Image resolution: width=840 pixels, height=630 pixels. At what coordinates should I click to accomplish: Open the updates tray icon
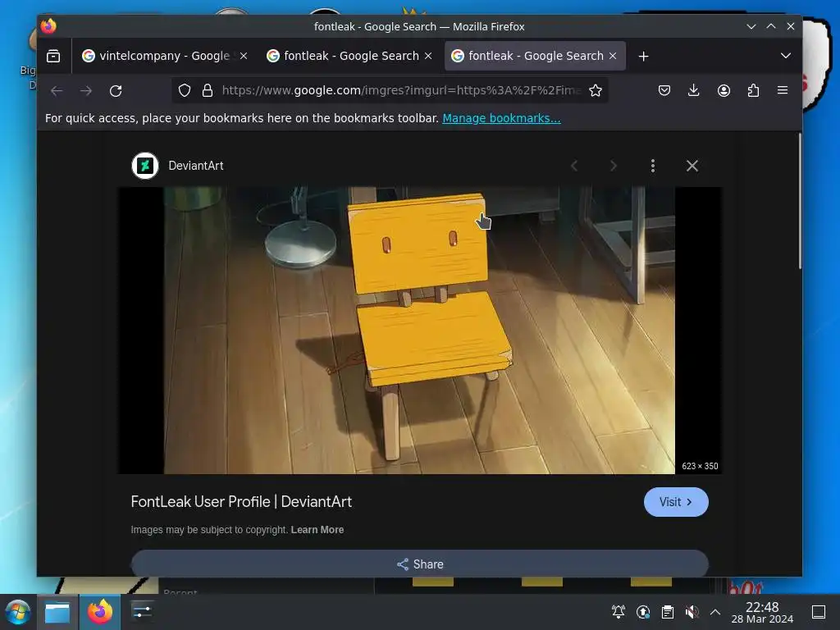pos(643,612)
